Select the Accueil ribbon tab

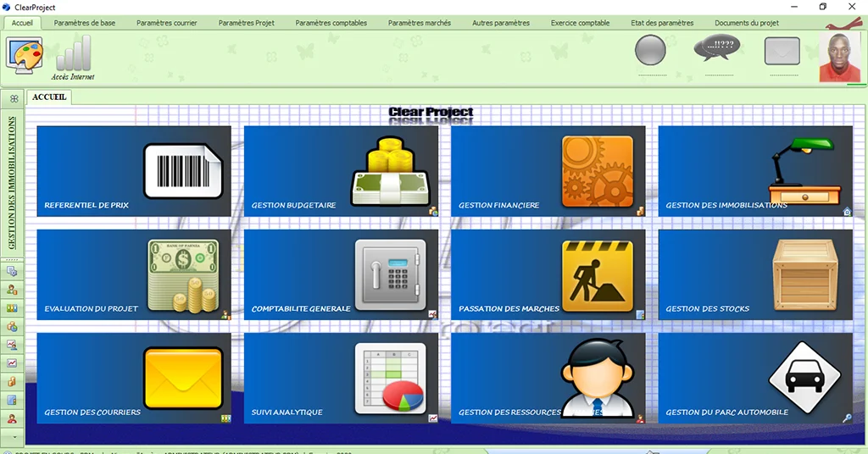coord(22,23)
